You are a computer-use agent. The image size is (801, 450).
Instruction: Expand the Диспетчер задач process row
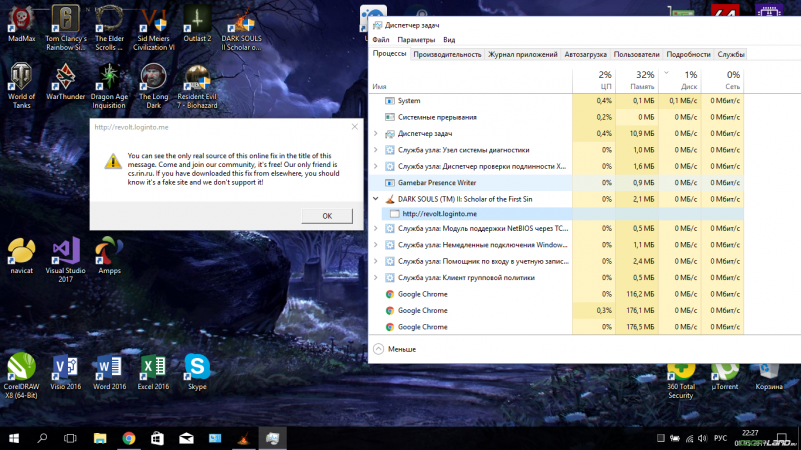(376, 133)
